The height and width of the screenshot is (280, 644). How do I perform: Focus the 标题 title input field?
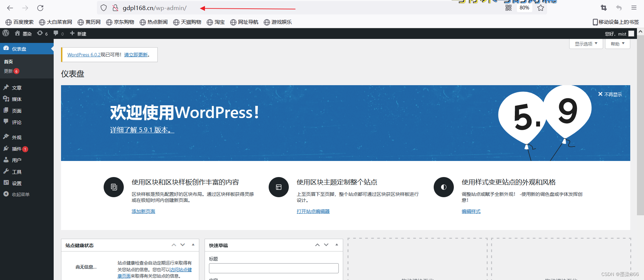274,268
